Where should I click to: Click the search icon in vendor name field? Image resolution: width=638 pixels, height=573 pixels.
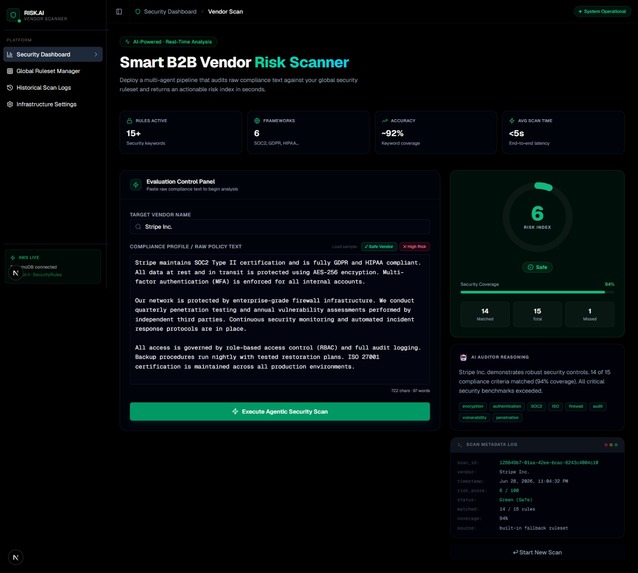[138, 227]
